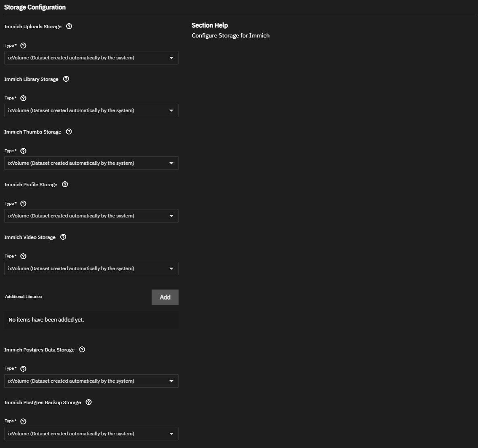Open the Uploads Storage Type dropdown
This screenshot has height=448, width=478.
[91, 58]
